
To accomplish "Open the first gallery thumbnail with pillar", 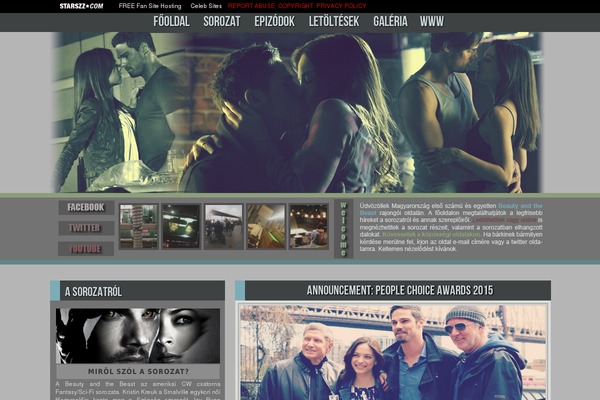I will click(x=139, y=227).
